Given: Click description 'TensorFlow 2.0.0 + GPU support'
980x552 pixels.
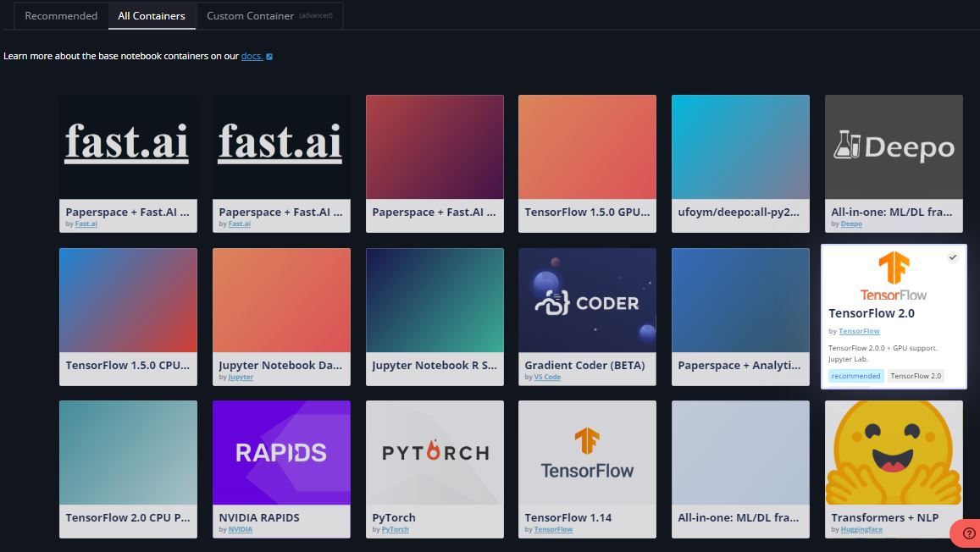Looking at the screenshot, I should click(x=883, y=348).
